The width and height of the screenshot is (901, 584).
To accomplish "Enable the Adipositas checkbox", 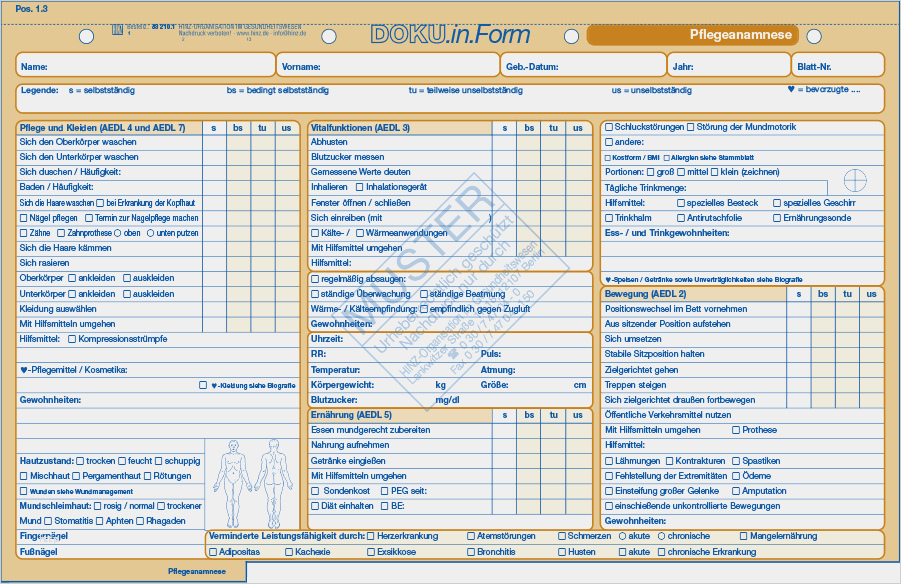I will click(x=212, y=552).
